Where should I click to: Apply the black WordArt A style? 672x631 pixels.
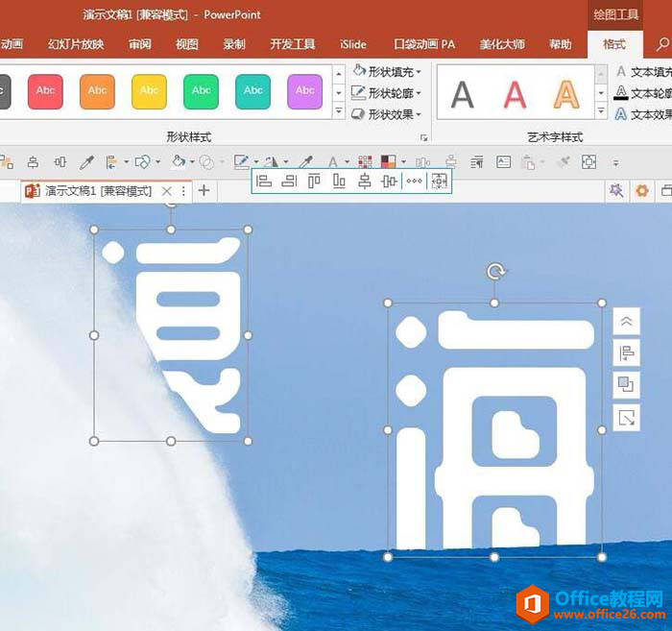click(x=463, y=94)
